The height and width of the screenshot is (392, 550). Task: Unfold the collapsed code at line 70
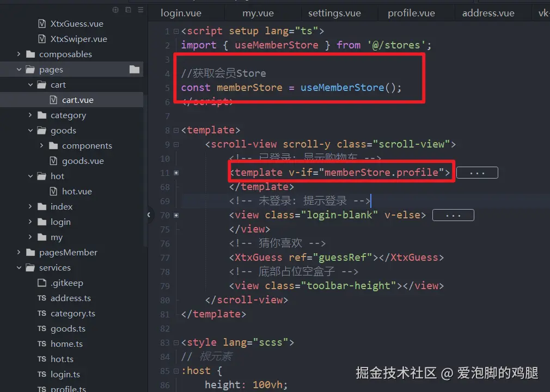point(176,215)
